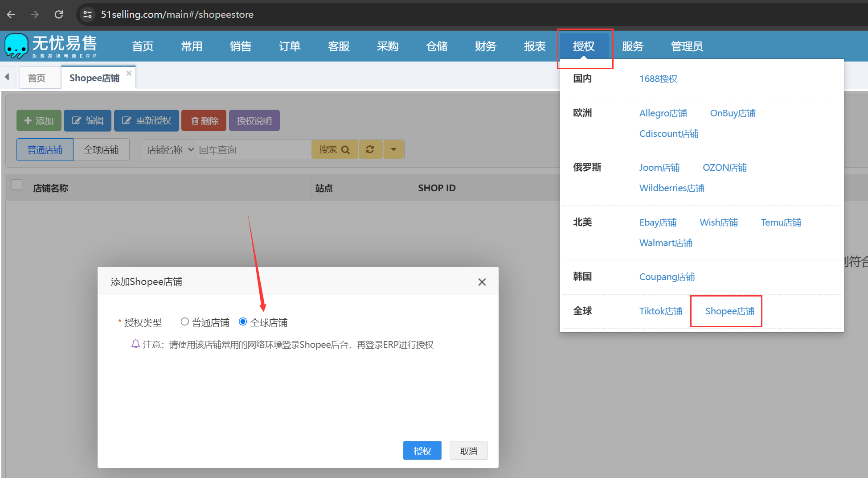This screenshot has height=478, width=868.
Task: Click the Cdiscount店铺 link
Action: point(669,134)
